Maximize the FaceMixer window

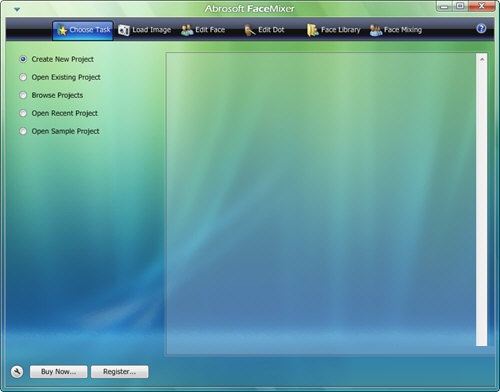460,6
